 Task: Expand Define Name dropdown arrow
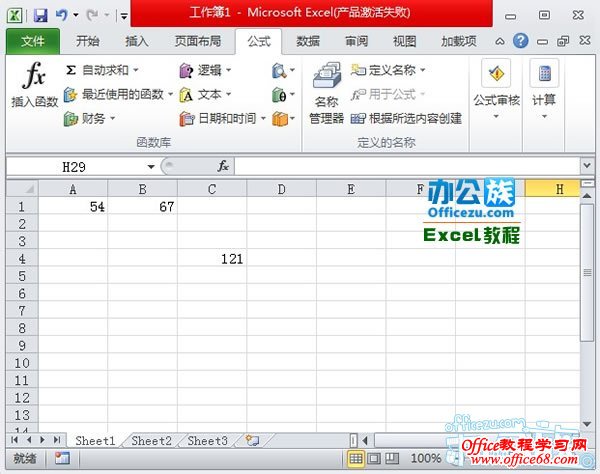coord(422,70)
